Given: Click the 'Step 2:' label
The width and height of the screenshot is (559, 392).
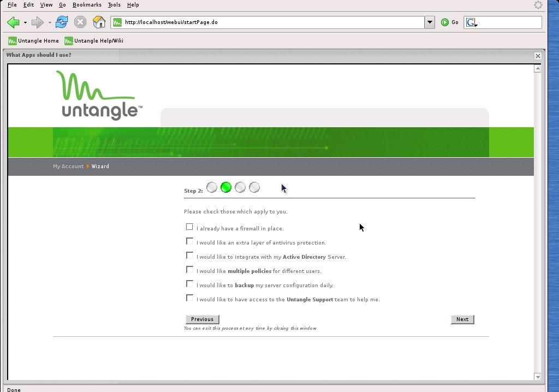Looking at the screenshot, I should click(193, 191).
